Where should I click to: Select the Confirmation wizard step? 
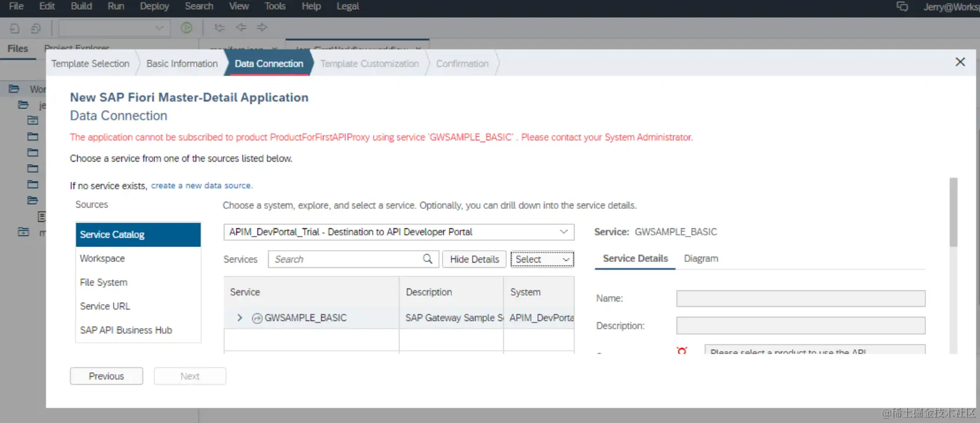(462, 64)
